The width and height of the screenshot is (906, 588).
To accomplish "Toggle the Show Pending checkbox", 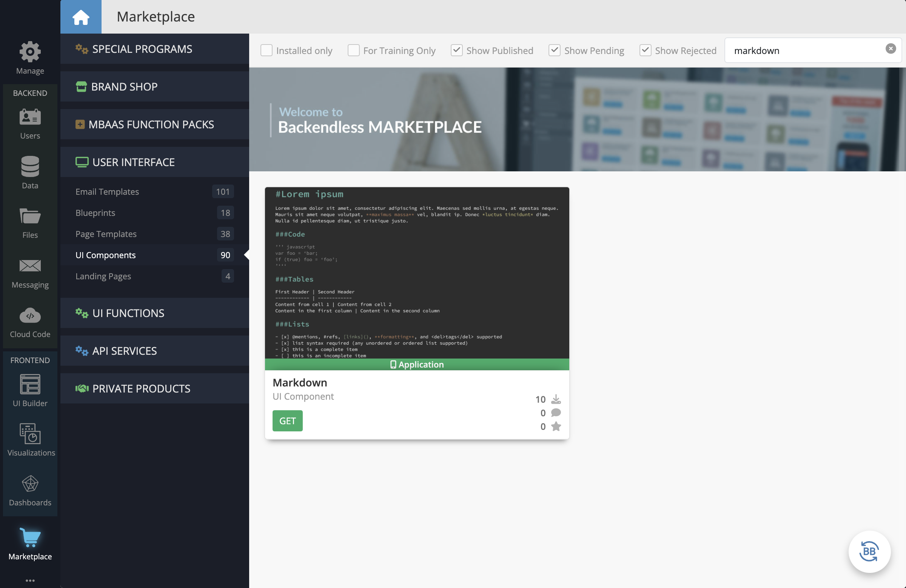I will coord(554,50).
